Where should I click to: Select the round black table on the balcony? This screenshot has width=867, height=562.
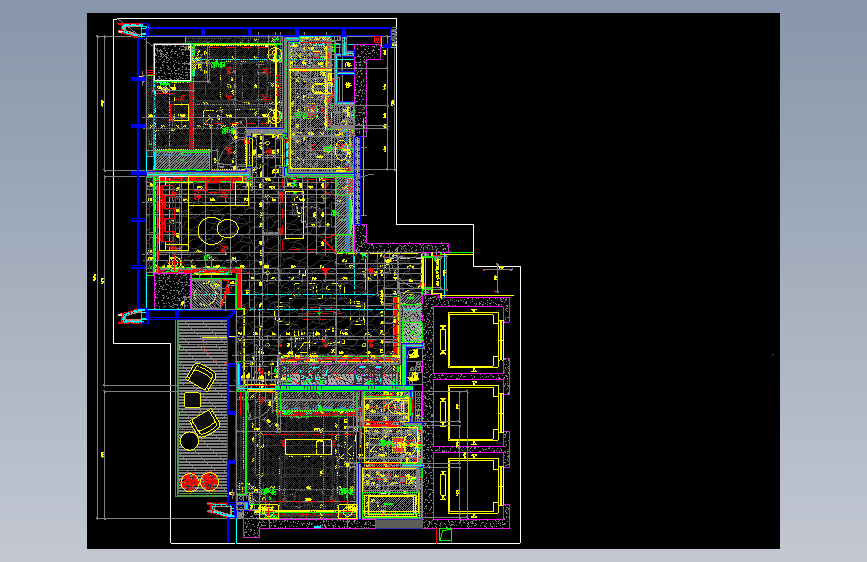[x=189, y=441]
